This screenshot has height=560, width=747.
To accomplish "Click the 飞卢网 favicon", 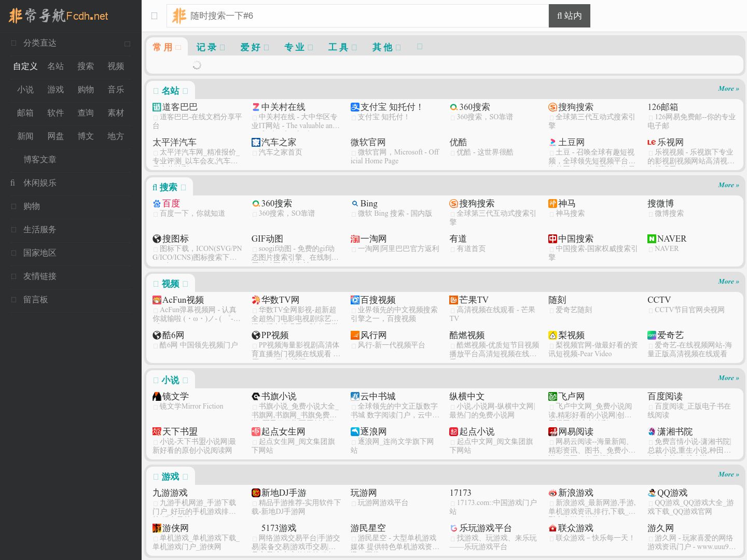I will click(552, 397).
